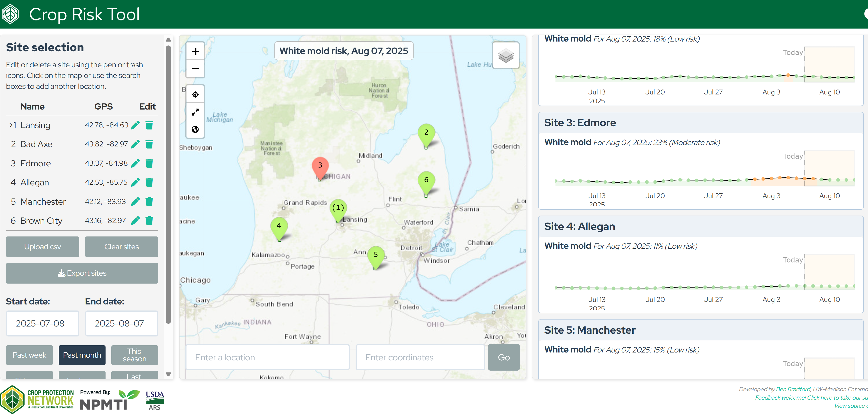Viewport: 868px width, 417px height.
Task: Click the globe zoom-extent map icon
Action: point(195,129)
